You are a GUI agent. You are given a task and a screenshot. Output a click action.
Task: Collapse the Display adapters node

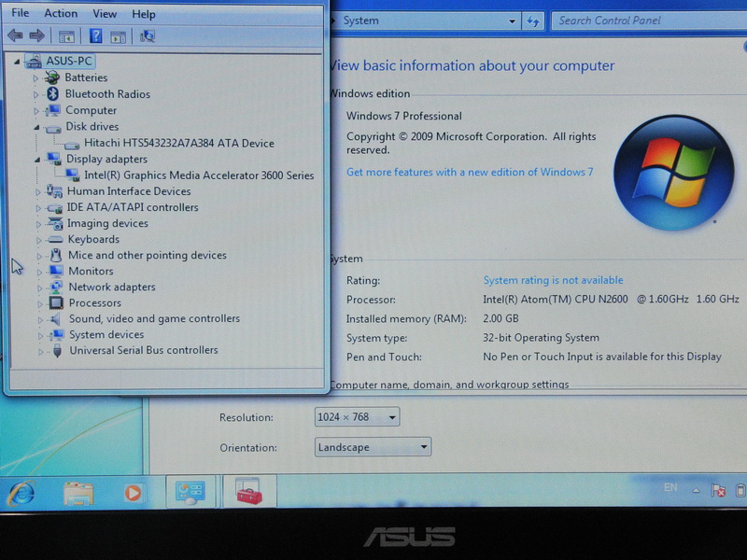click(37, 159)
